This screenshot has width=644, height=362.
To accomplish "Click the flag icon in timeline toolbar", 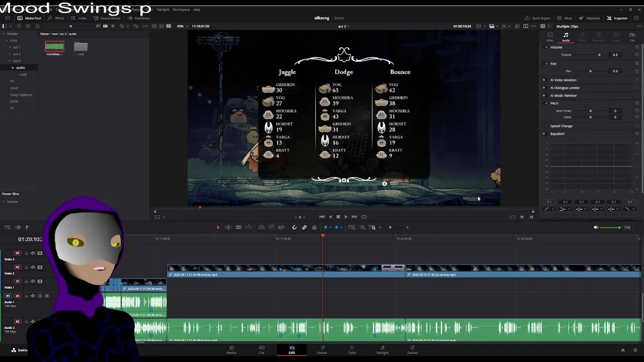I will pos(326,227).
